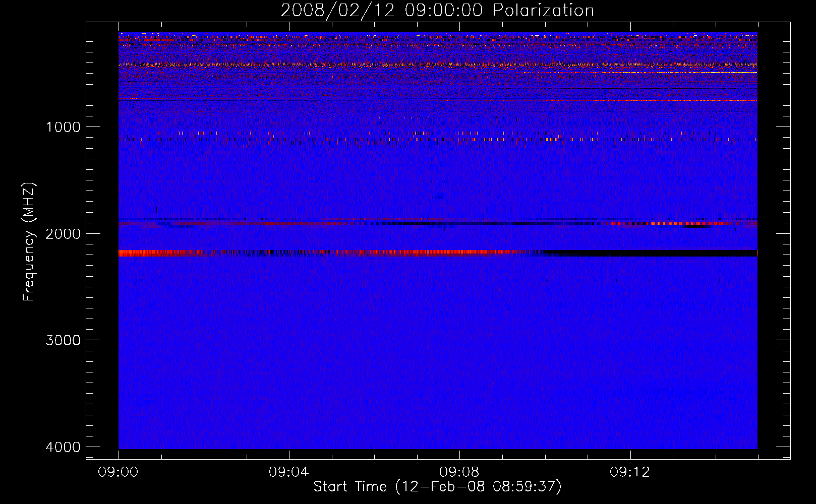Click the 4000 frequency tick label
Screen dimensions: 816x504
pyautogui.click(x=63, y=447)
